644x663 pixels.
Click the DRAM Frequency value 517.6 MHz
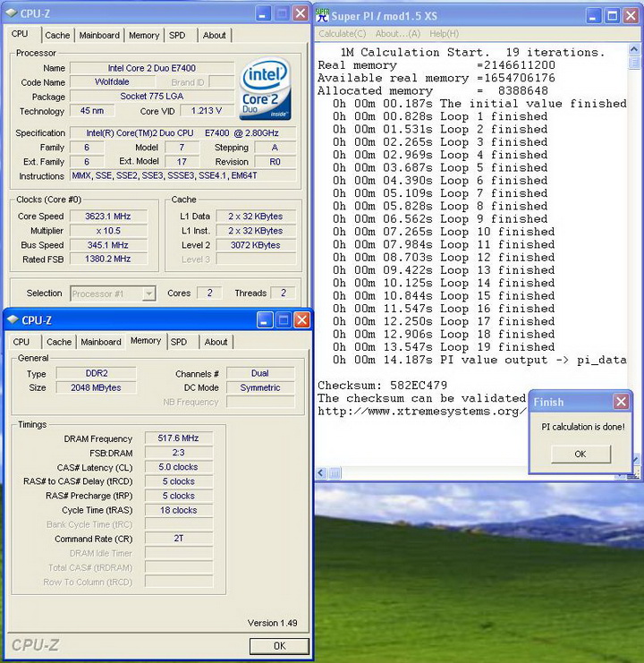click(178, 438)
